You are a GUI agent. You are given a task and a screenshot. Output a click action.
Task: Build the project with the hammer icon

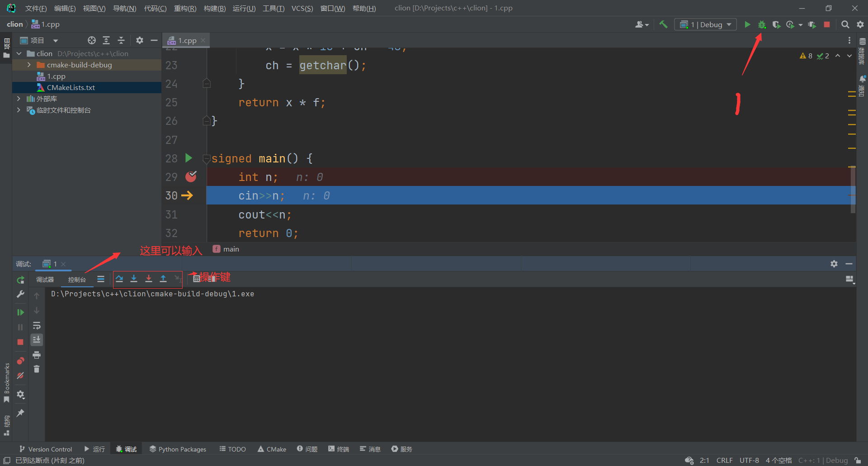pos(663,25)
